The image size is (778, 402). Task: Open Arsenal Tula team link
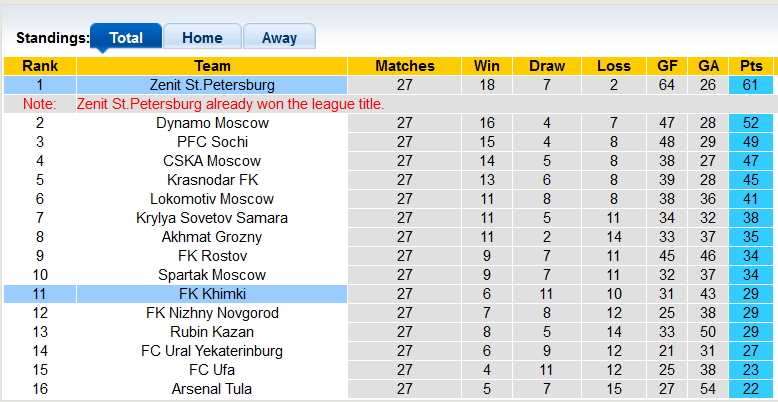212,389
